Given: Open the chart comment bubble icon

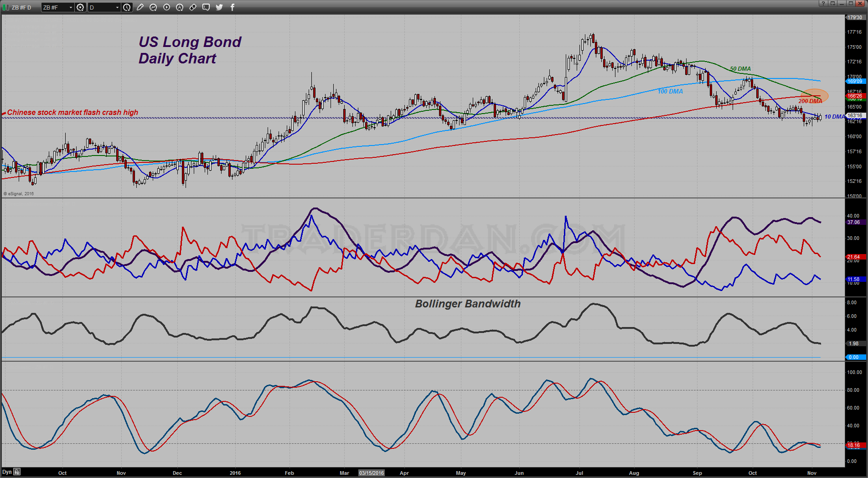Looking at the screenshot, I should click(x=206, y=7).
